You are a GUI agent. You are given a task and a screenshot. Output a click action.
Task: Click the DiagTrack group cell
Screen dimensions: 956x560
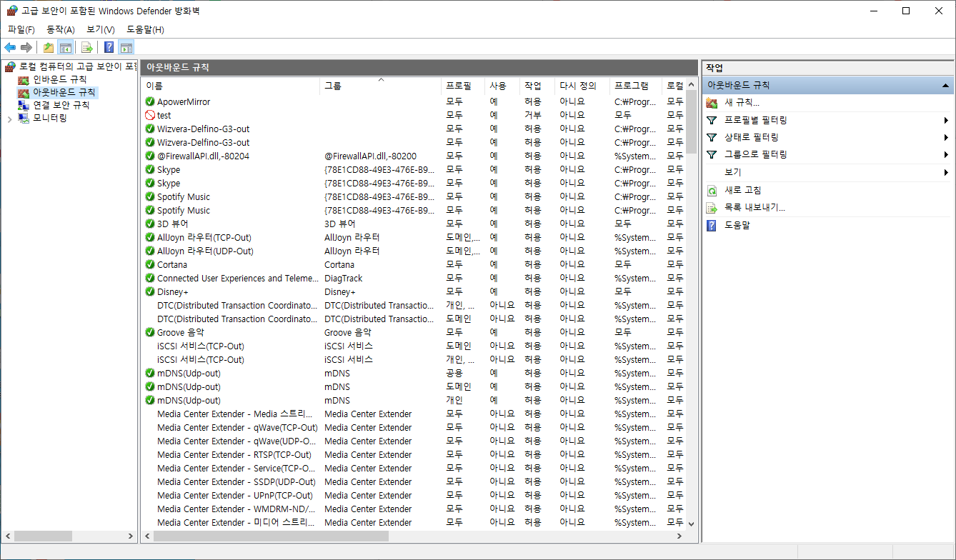tap(344, 278)
